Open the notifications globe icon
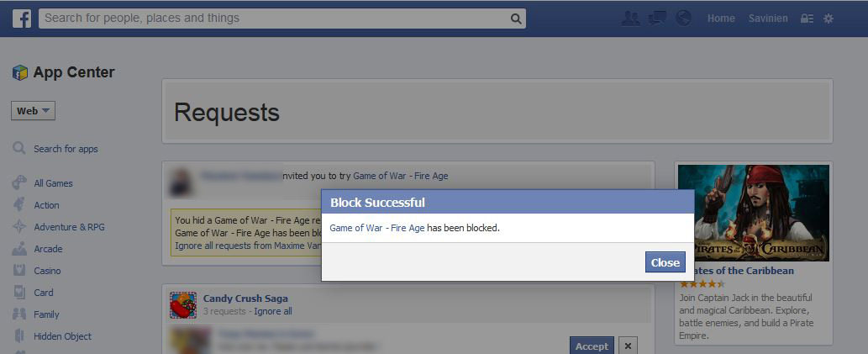 pos(684,18)
